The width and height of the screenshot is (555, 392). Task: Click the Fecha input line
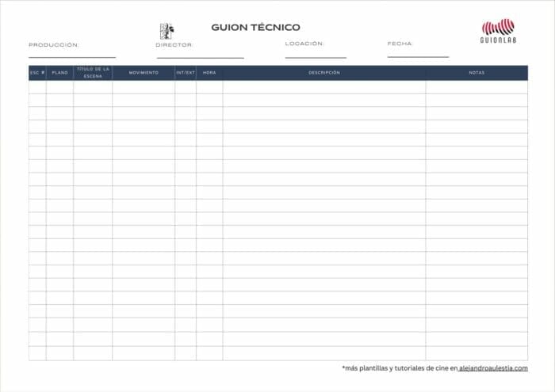pos(418,56)
